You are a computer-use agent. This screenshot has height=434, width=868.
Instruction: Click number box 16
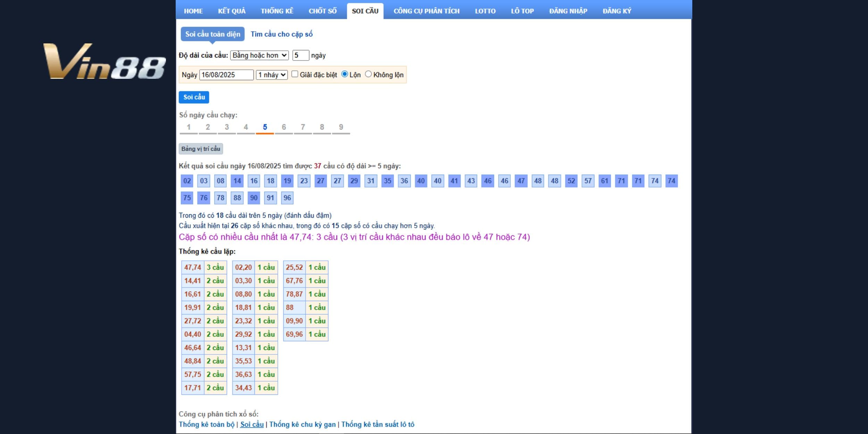pyautogui.click(x=254, y=181)
